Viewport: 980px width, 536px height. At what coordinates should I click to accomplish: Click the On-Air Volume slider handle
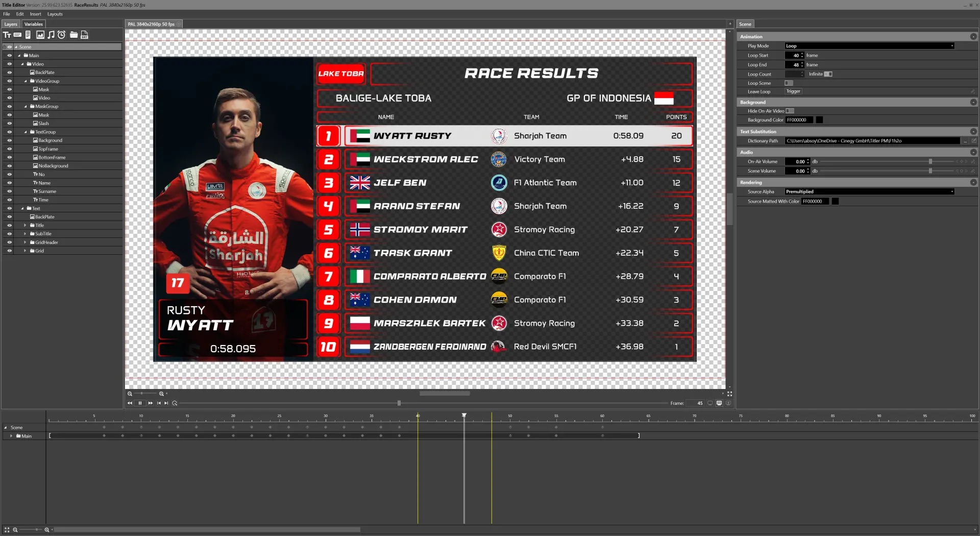point(930,162)
